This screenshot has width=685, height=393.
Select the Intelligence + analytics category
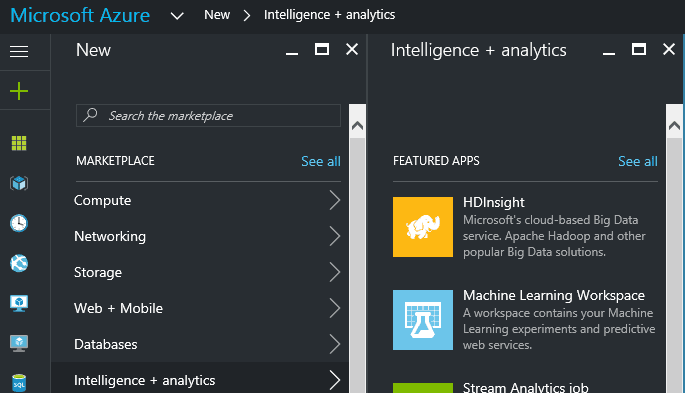click(200, 378)
